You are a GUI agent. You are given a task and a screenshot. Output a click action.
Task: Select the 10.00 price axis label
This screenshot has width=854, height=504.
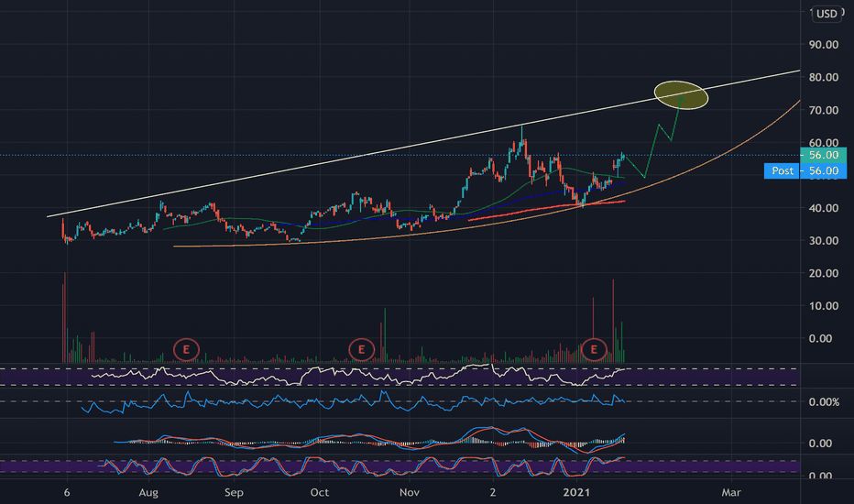[823, 306]
